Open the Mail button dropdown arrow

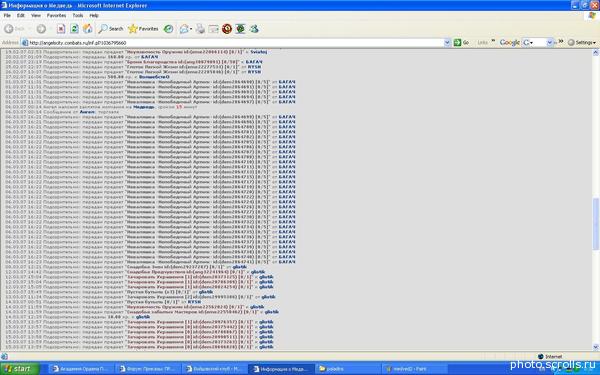[191, 29]
